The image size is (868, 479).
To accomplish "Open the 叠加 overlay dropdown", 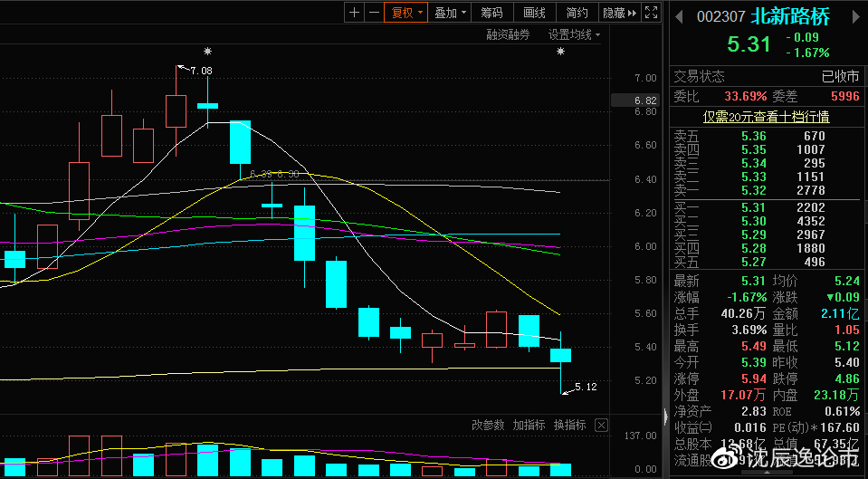I will click(450, 12).
